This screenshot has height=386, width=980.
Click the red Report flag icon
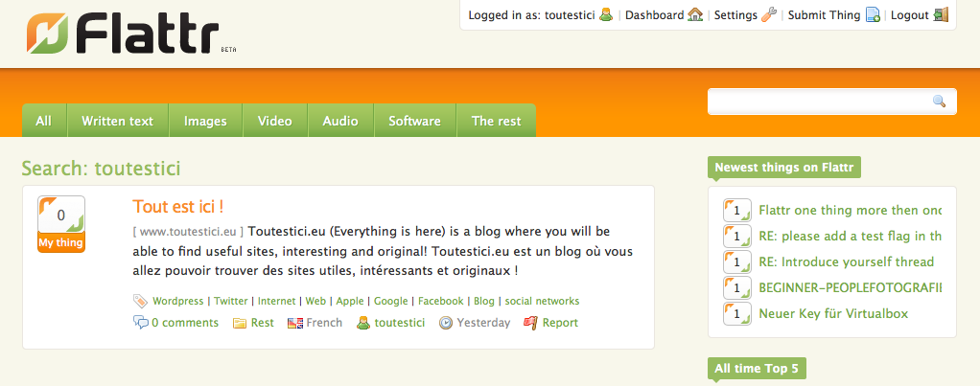tap(530, 323)
